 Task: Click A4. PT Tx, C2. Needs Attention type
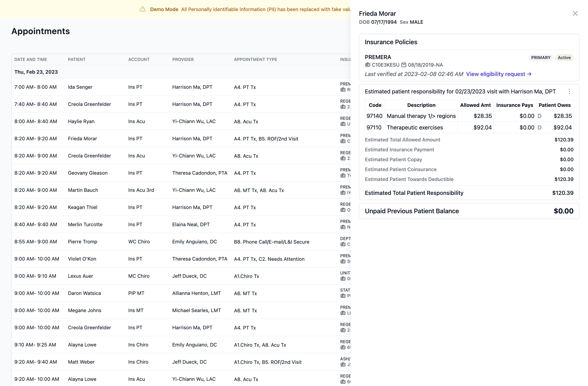[269, 259]
